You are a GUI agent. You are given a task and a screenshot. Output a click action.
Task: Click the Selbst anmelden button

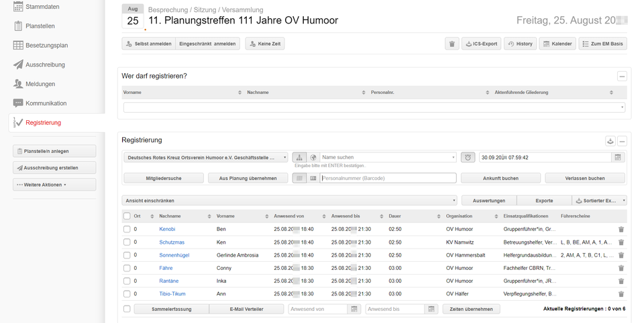pyautogui.click(x=149, y=44)
